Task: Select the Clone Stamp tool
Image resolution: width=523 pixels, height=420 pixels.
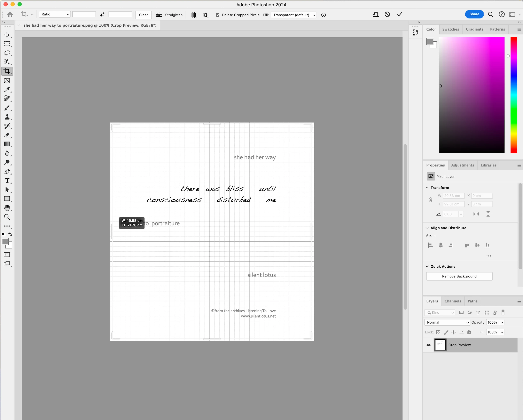Action: click(x=7, y=117)
